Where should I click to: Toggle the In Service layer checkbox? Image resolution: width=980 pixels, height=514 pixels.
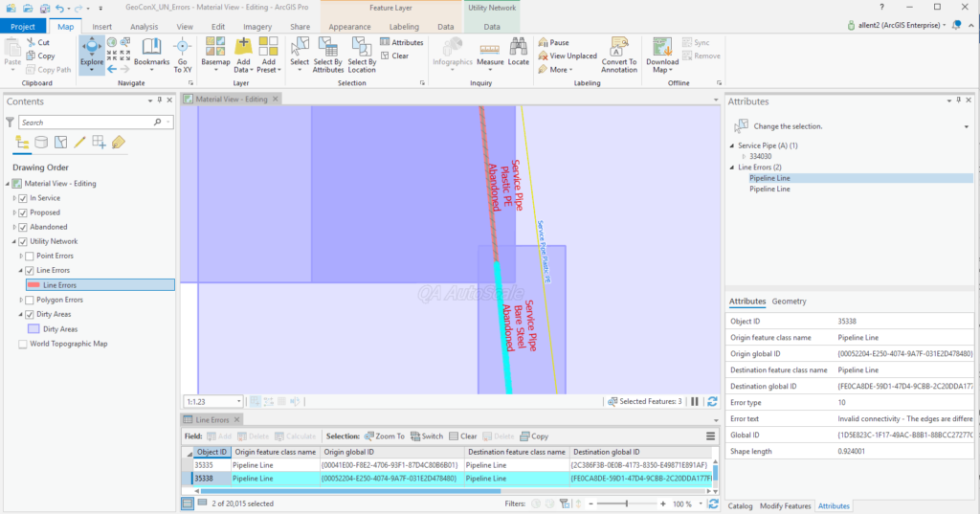point(23,198)
